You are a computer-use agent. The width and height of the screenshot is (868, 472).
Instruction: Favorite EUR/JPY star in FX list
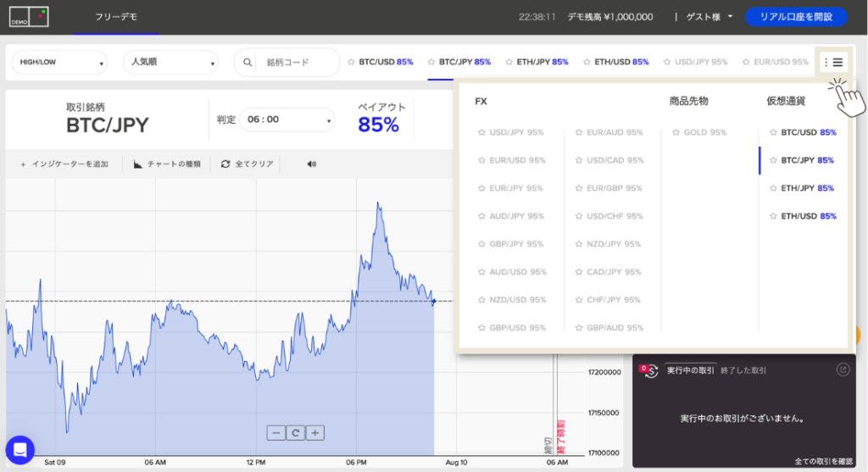pyautogui.click(x=481, y=188)
